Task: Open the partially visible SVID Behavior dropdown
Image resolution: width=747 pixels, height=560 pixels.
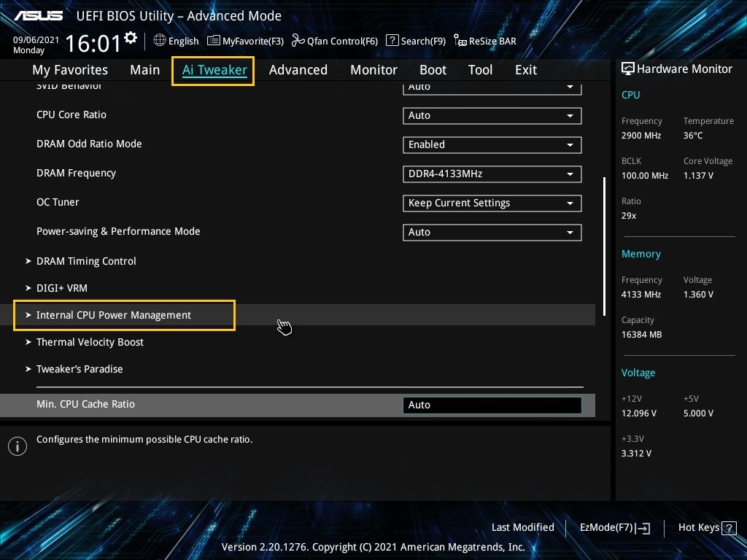Action: pos(492,88)
